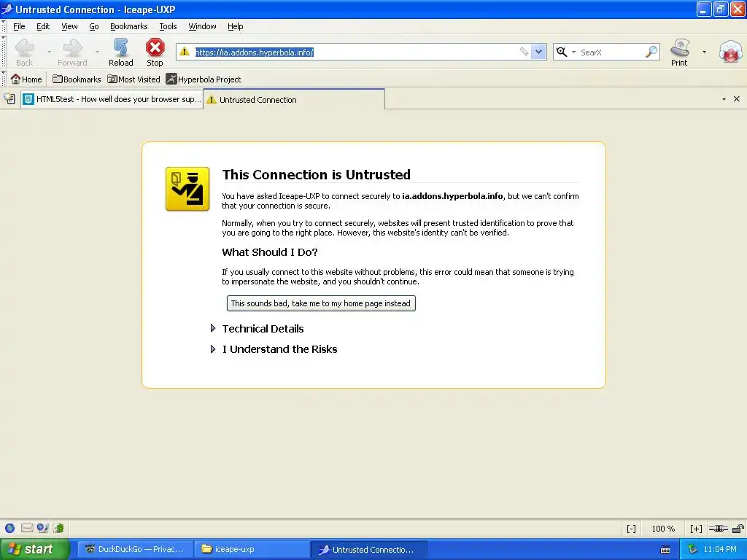
Task: Open the Go menu
Action: (x=94, y=26)
